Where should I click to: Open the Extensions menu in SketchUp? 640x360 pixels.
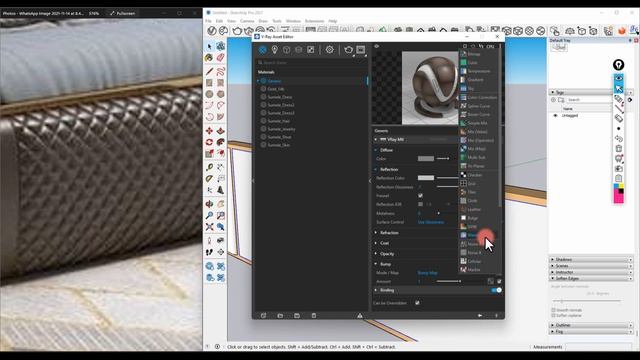click(x=314, y=21)
